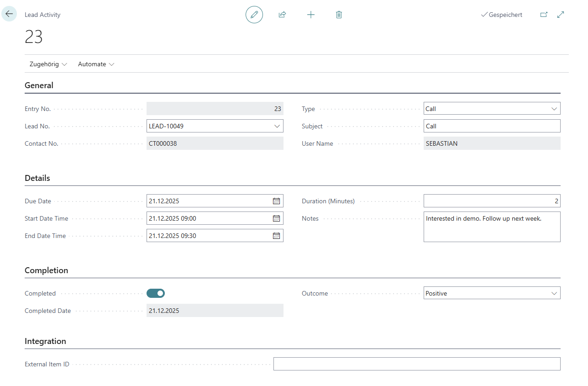Expand the Outcome dropdown
This screenshot has width=588, height=386.
[x=554, y=293]
